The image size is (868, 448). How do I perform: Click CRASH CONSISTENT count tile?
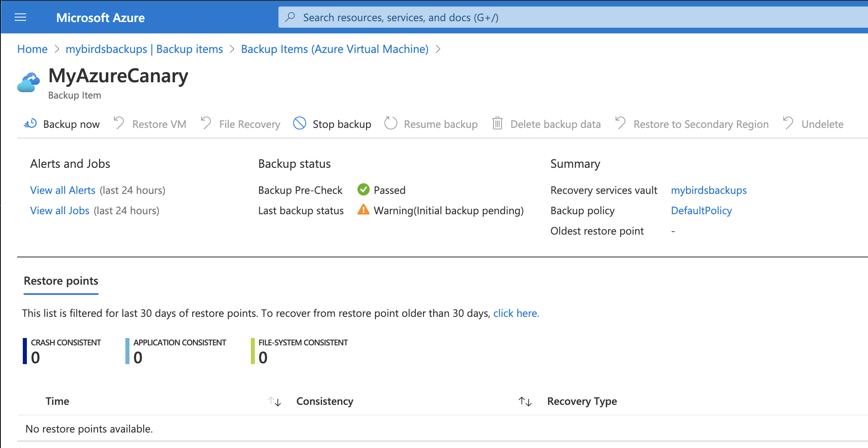(62, 351)
